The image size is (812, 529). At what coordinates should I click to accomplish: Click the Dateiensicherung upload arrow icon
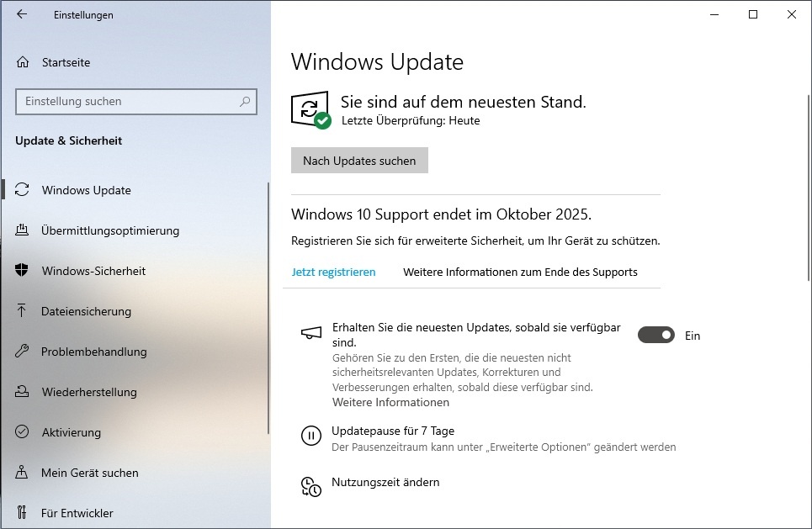[x=21, y=310]
